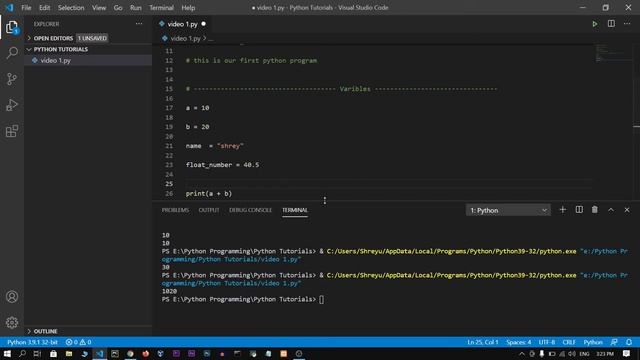Image resolution: width=640 pixels, height=360 pixels.
Task: Click the Python 3.9.1 32-bit interpreter selector
Action: coord(32,342)
